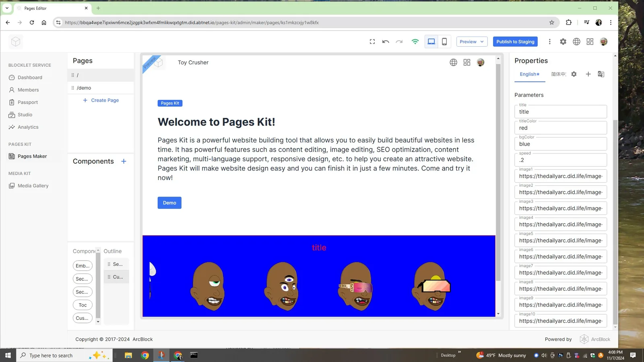Open Media Gallery in sidebar
Image resolution: width=644 pixels, height=362 pixels.
tap(33, 185)
